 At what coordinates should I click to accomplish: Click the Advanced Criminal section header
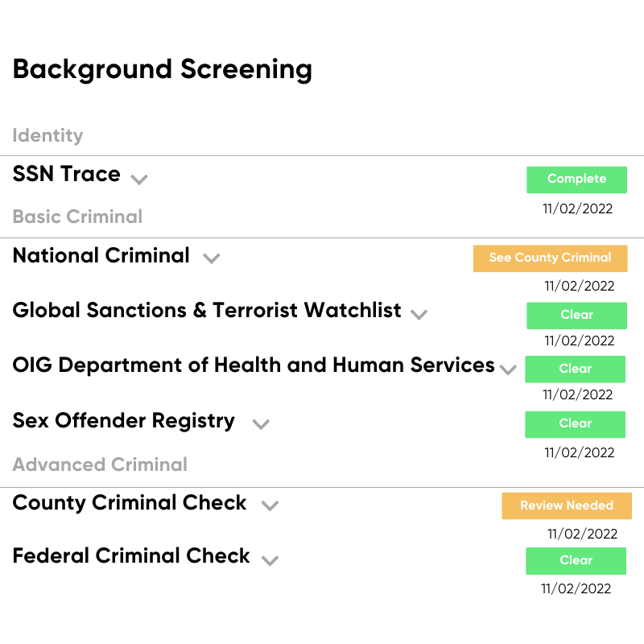[100, 464]
